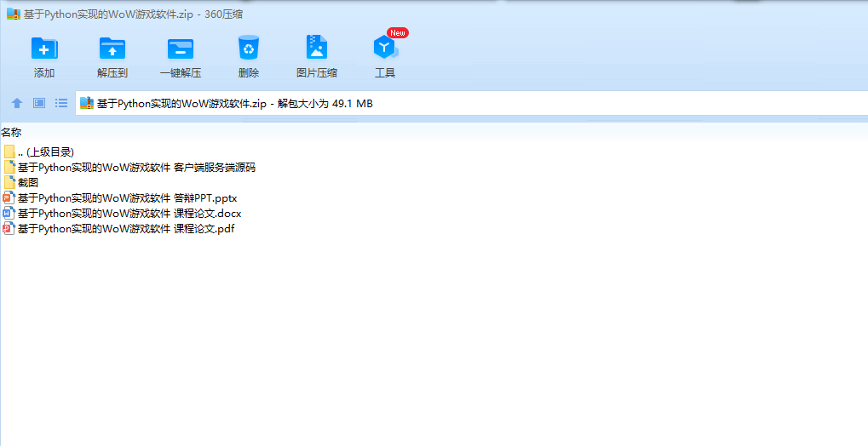Click the path field showing 解包大小为 49.1 MB
Viewport: 868px width, 446px height.
click(x=472, y=104)
